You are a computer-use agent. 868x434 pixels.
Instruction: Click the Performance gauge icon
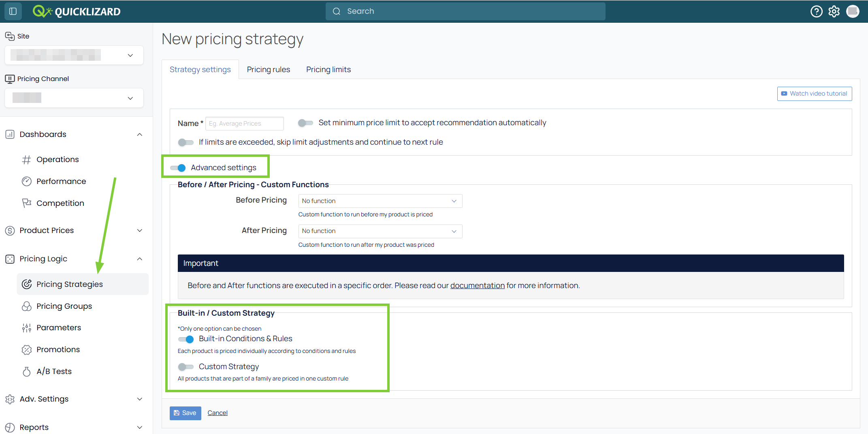[27, 181]
